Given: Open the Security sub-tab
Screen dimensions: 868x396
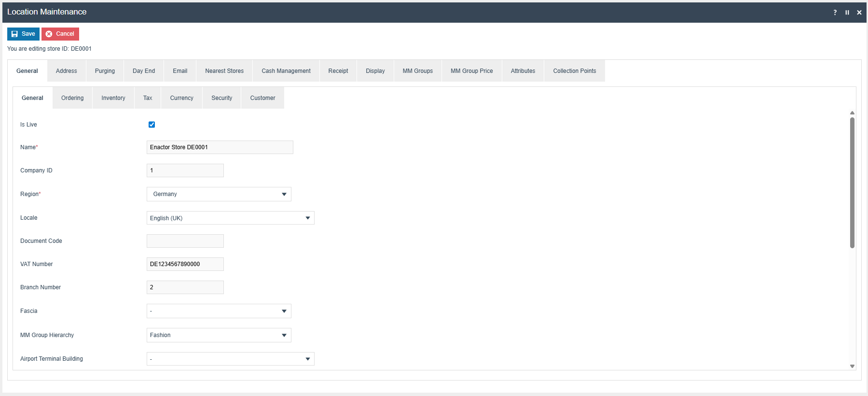Looking at the screenshot, I should pyautogui.click(x=222, y=98).
